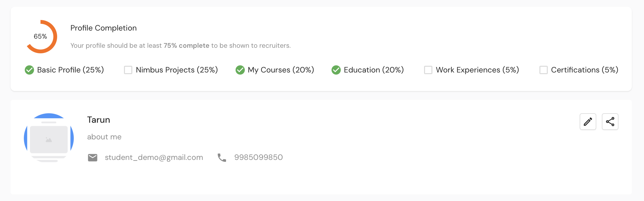Click the green check beside My Courses
This screenshot has width=644, height=201.
pyautogui.click(x=240, y=70)
